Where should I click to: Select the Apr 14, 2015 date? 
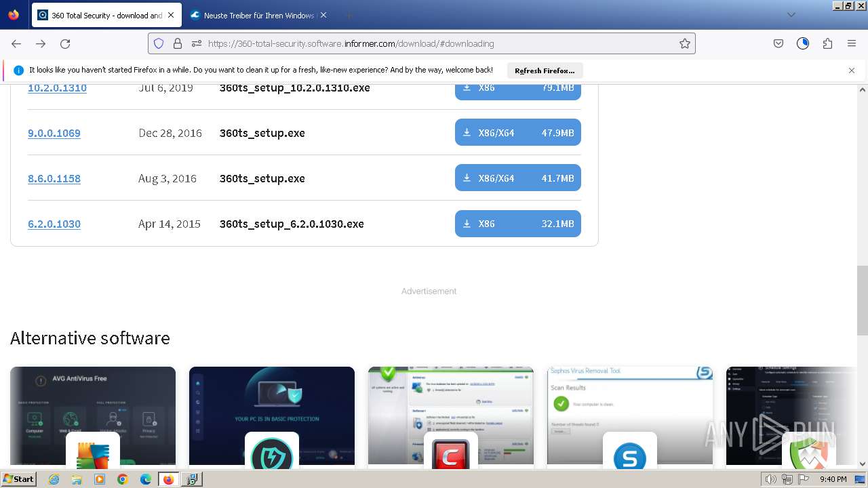170,224
